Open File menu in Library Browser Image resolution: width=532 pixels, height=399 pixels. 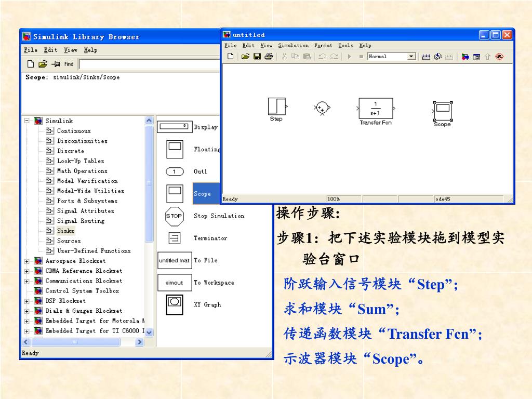(31, 50)
